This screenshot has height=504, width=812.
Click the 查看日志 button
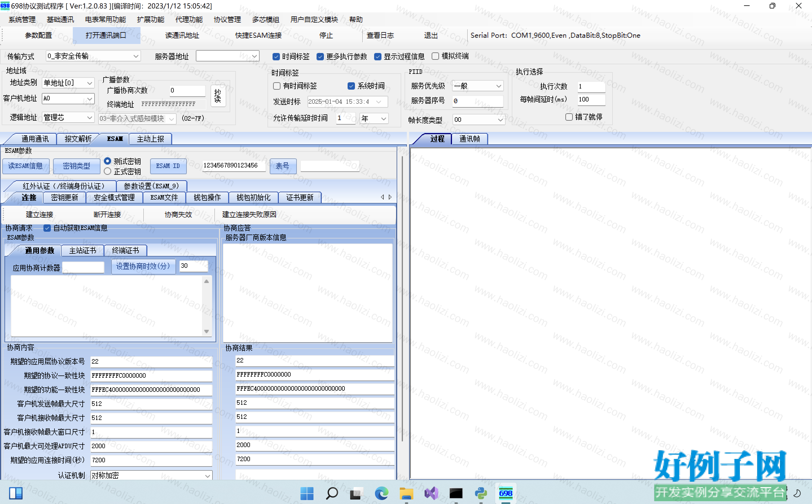(x=380, y=35)
